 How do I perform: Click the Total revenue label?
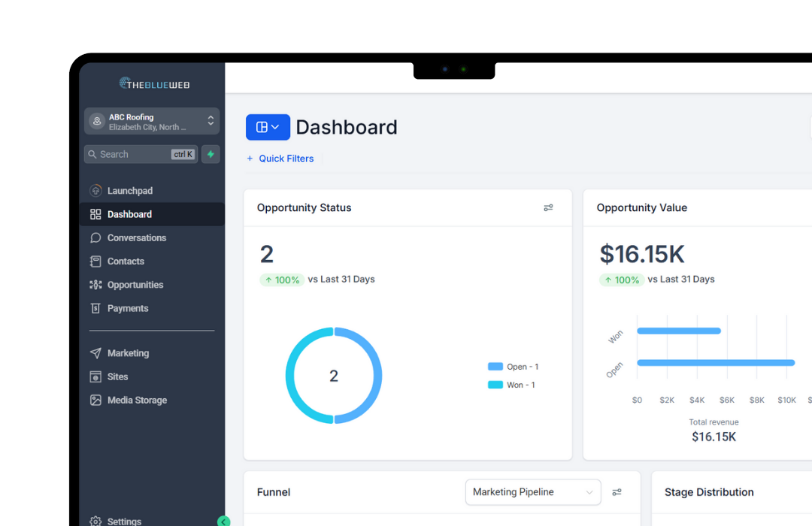[714, 422]
